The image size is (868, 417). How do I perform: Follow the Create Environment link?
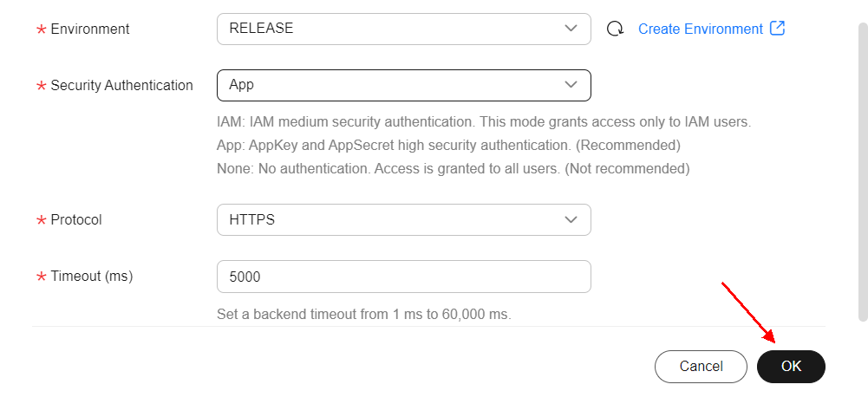700,29
